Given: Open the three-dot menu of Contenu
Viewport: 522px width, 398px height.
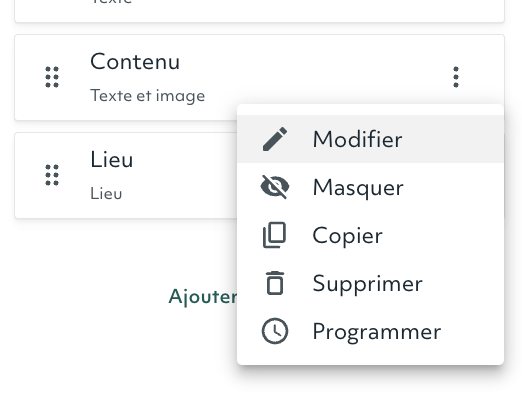Looking at the screenshot, I should pos(456,77).
